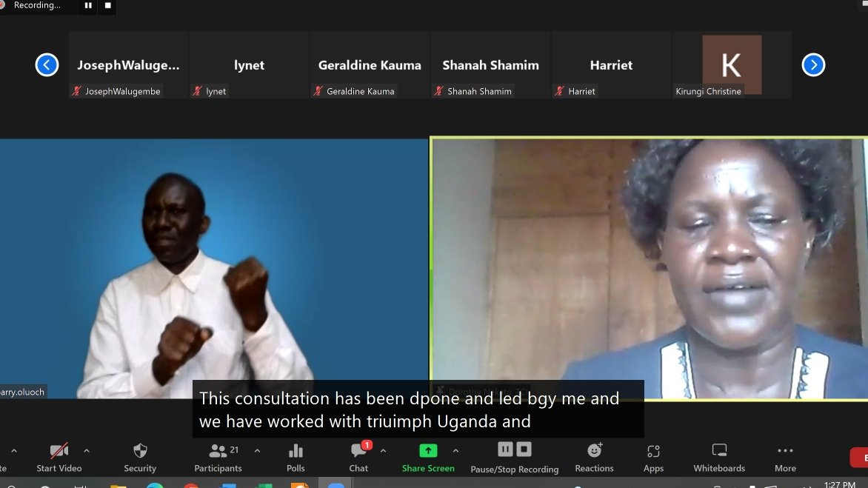Viewport: 868px width, 488px height.
Task: Open the Whiteboards feature
Action: tap(718, 455)
